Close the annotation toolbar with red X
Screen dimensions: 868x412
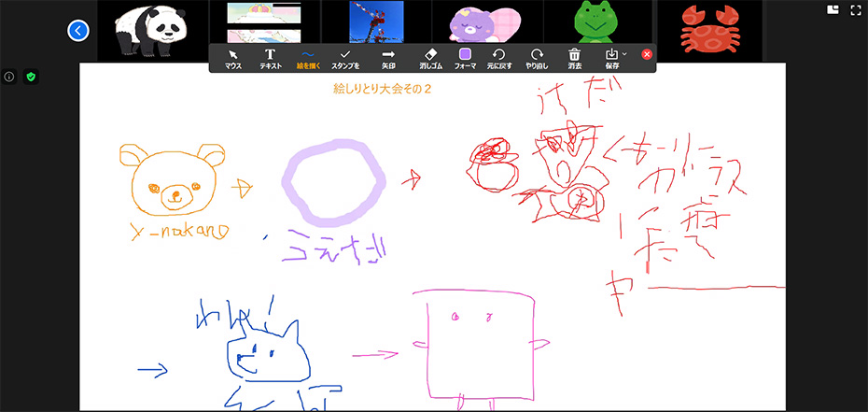tap(647, 54)
